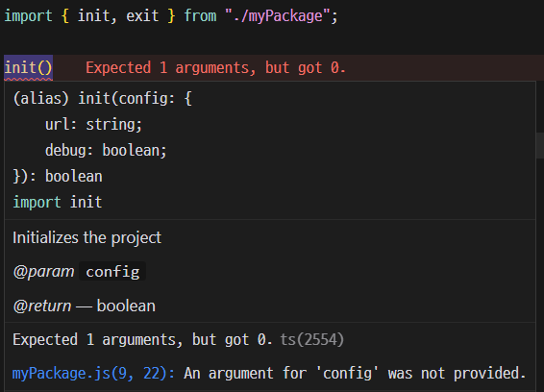Click the inline error 'Expected 1 arguments' text
Viewport: 544px width, 392px height.
pos(215,67)
